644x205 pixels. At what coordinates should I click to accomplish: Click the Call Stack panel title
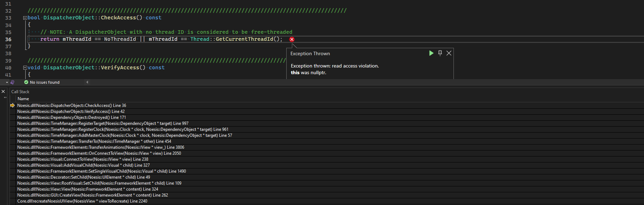(20, 92)
